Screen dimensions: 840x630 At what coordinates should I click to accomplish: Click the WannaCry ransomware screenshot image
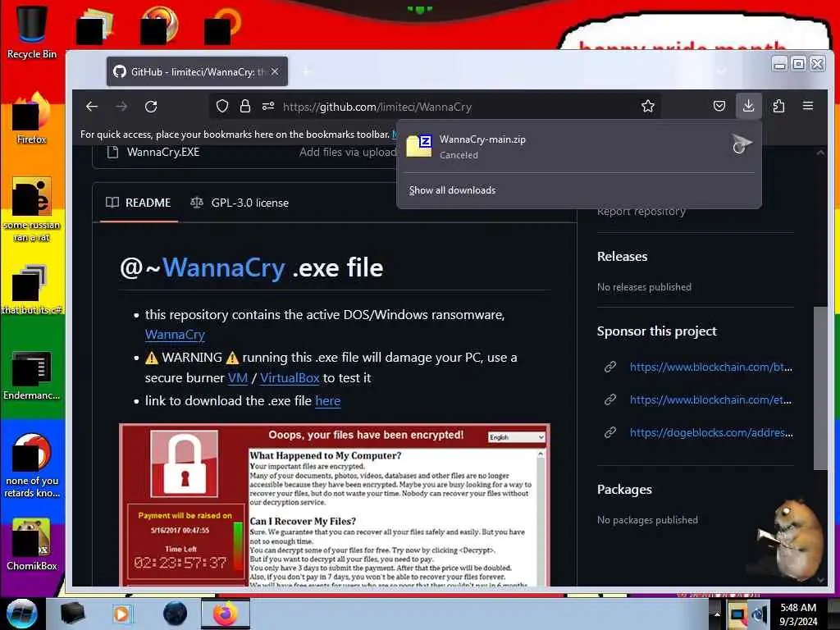(x=335, y=504)
